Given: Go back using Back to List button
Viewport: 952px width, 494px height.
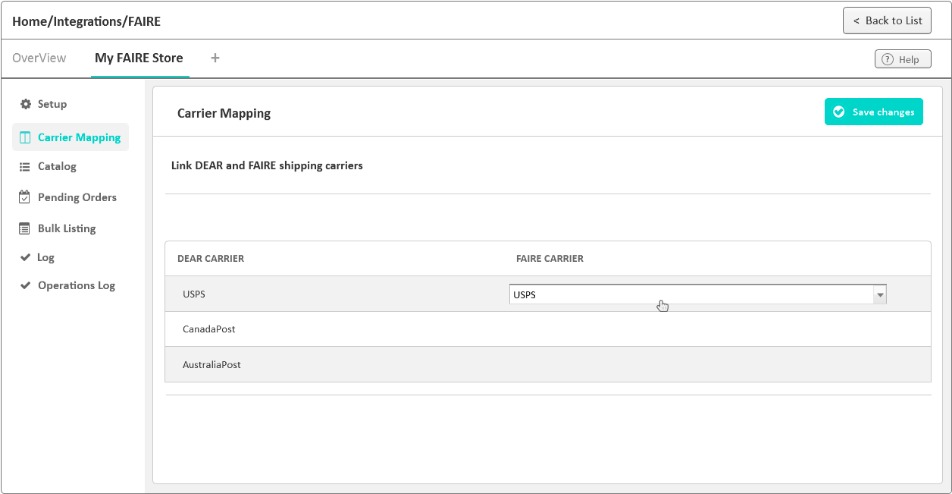Looking at the screenshot, I should pos(887,21).
